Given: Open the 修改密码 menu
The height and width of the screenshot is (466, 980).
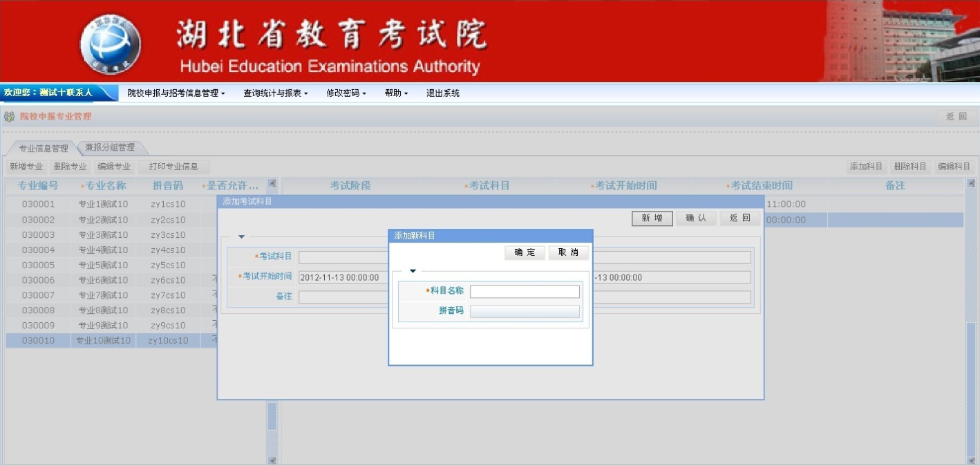Looking at the screenshot, I should (x=346, y=93).
